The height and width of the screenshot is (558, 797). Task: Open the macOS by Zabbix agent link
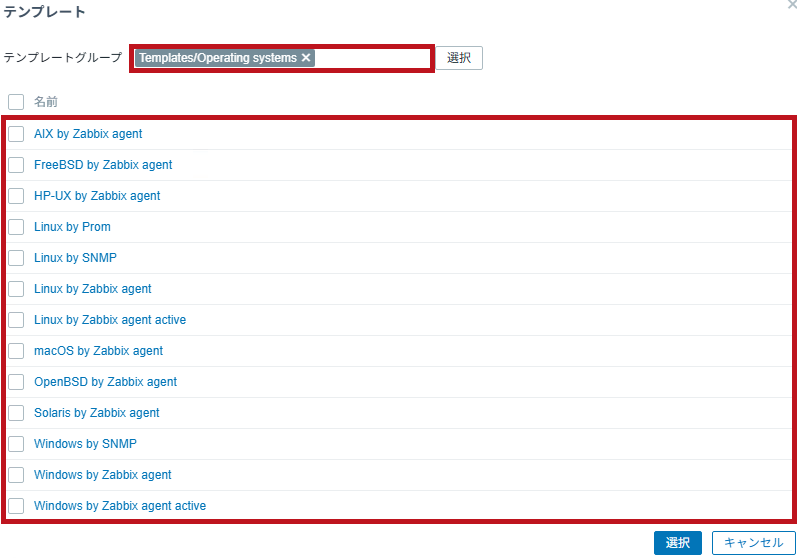pos(98,351)
